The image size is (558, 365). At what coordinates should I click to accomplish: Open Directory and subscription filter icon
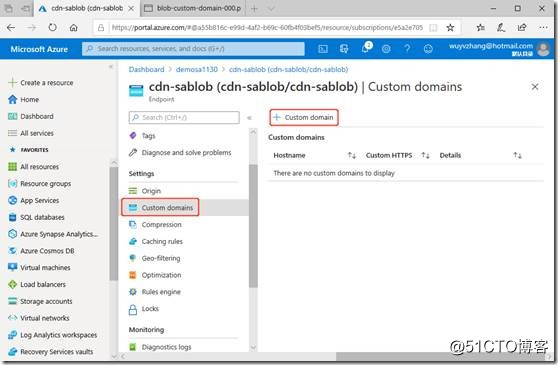(344, 49)
